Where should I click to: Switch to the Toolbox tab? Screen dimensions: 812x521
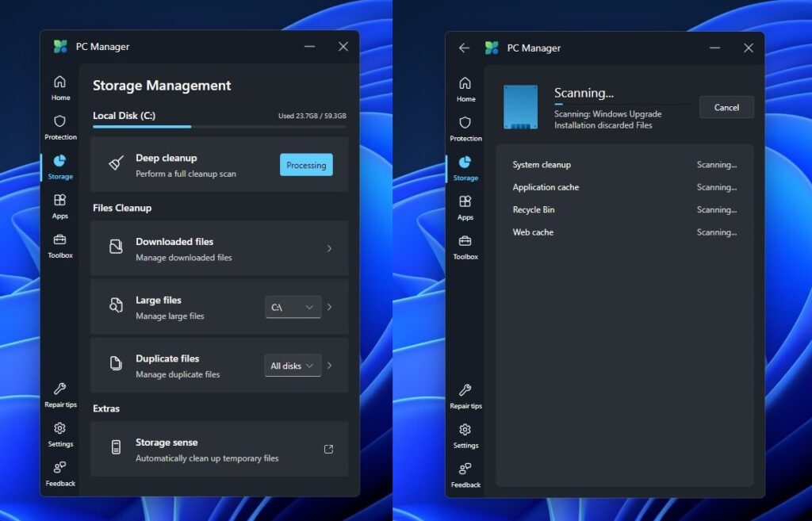(x=60, y=246)
